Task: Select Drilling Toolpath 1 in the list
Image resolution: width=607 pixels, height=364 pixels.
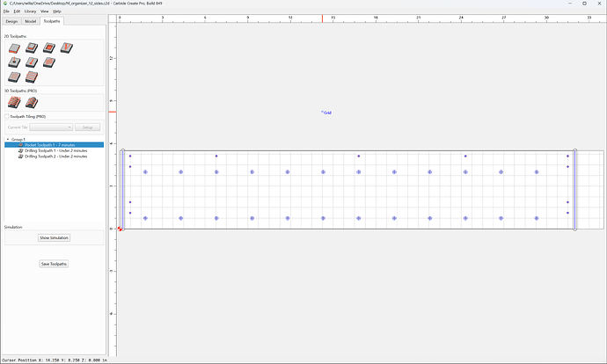Action: [x=55, y=151]
